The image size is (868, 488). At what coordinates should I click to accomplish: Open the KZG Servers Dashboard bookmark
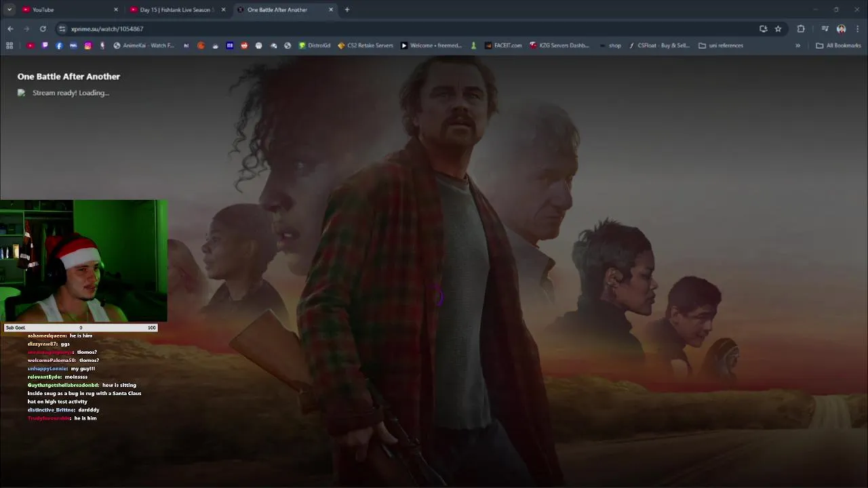coord(560,45)
